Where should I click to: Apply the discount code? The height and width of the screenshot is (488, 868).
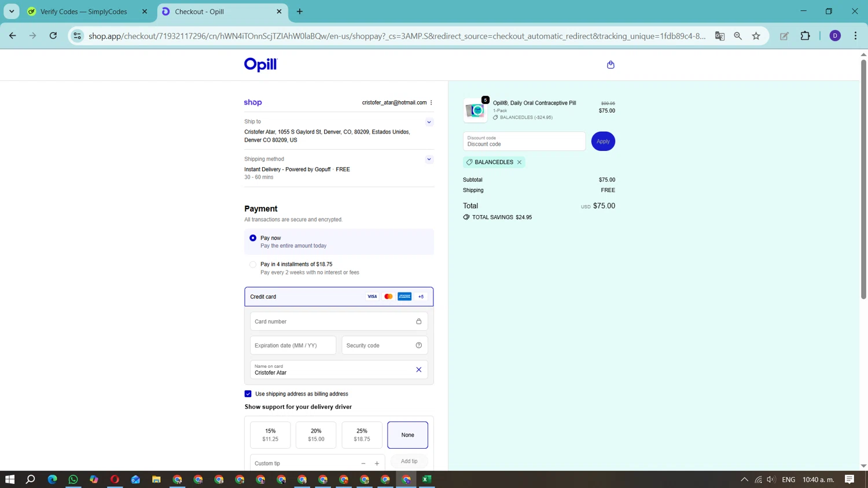603,141
